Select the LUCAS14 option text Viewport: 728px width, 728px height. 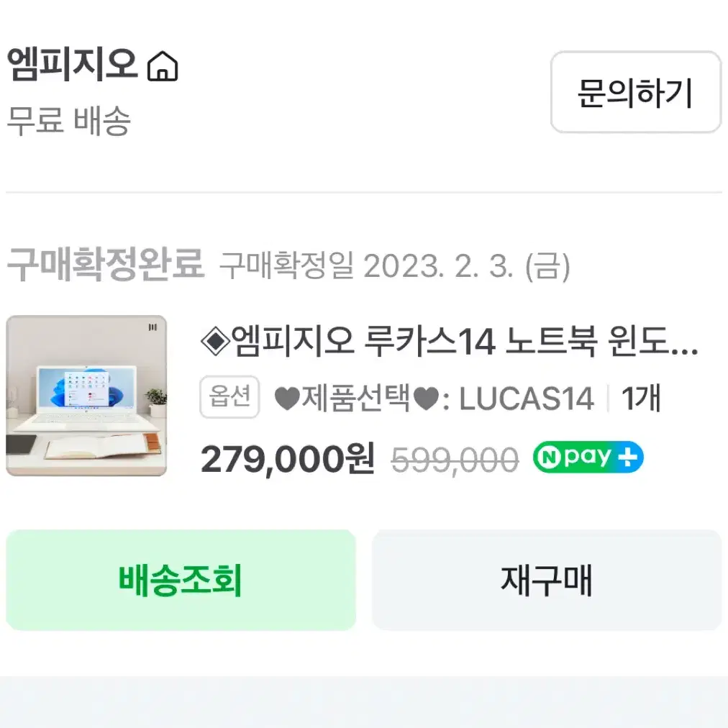[527, 399]
